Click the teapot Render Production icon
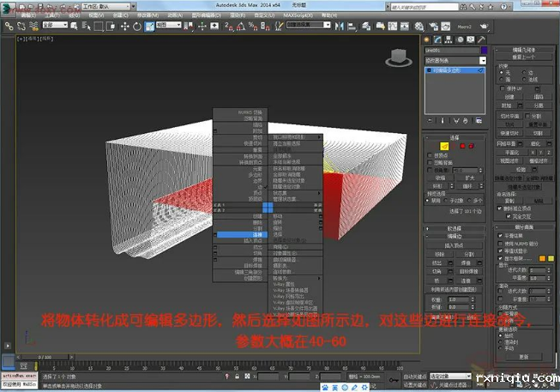The image size is (560, 392). pos(484,26)
